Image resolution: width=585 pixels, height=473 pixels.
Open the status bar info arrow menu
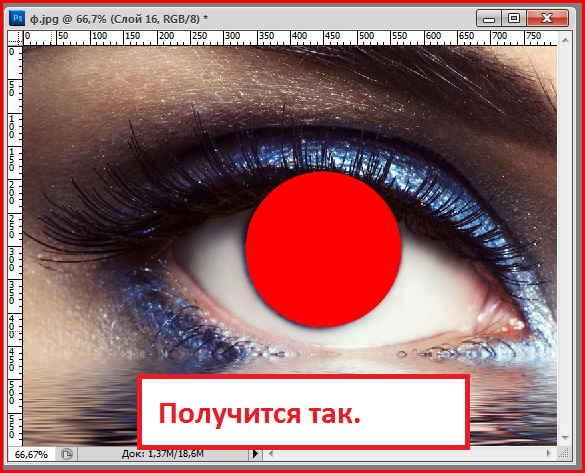[x=256, y=454]
